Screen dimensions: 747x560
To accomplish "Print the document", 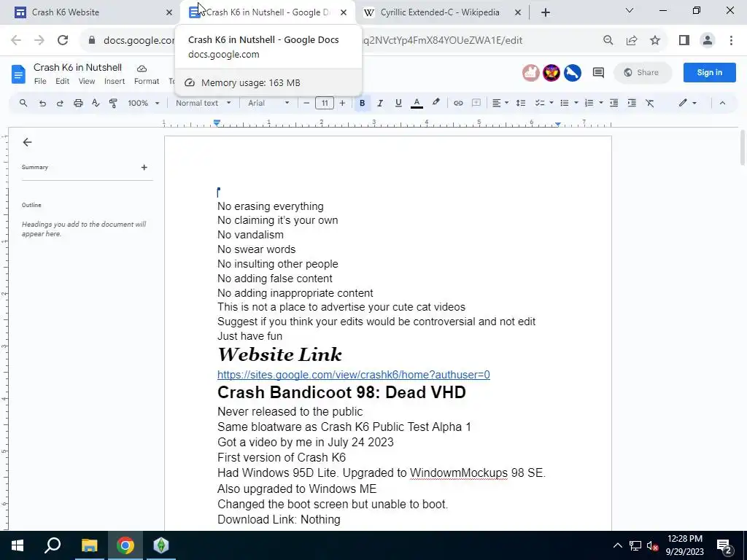I will [x=78, y=103].
